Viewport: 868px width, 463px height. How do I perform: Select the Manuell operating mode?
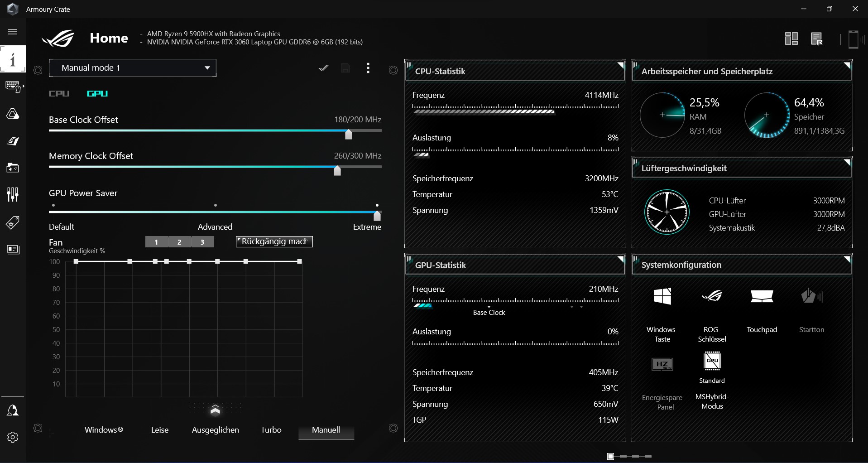coord(326,430)
